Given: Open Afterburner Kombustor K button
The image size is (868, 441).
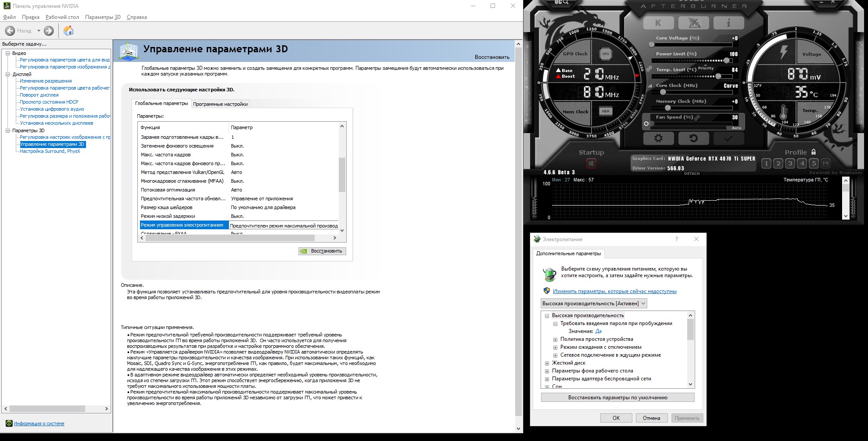Looking at the screenshot, I should (x=658, y=22).
